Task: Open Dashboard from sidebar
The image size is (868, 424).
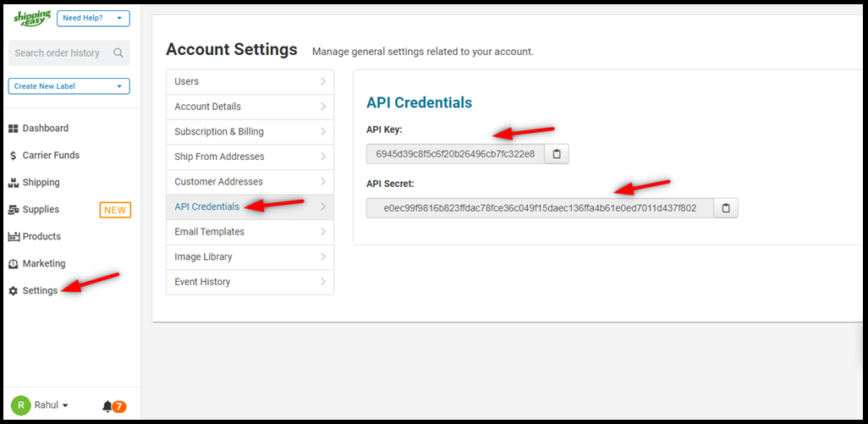Action: [46, 129]
